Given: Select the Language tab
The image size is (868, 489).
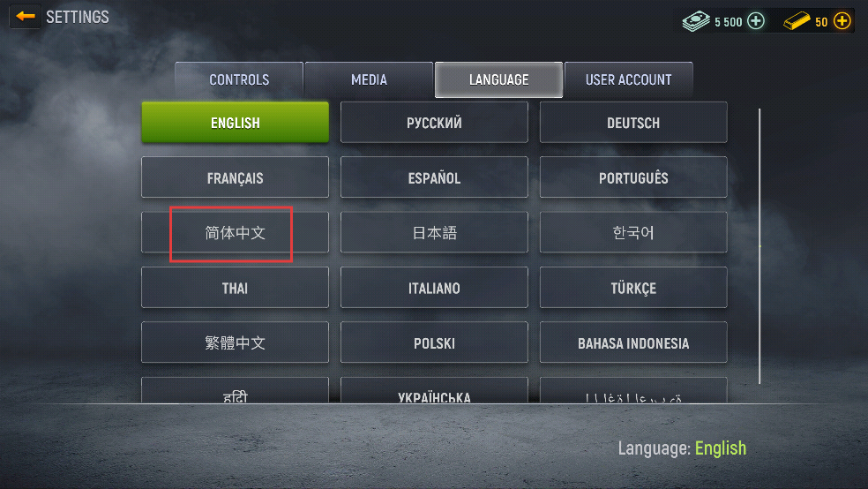Looking at the screenshot, I should (x=498, y=79).
